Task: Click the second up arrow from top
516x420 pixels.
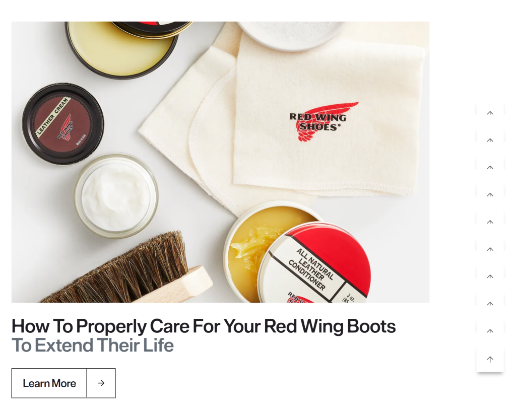Action: pyautogui.click(x=490, y=141)
